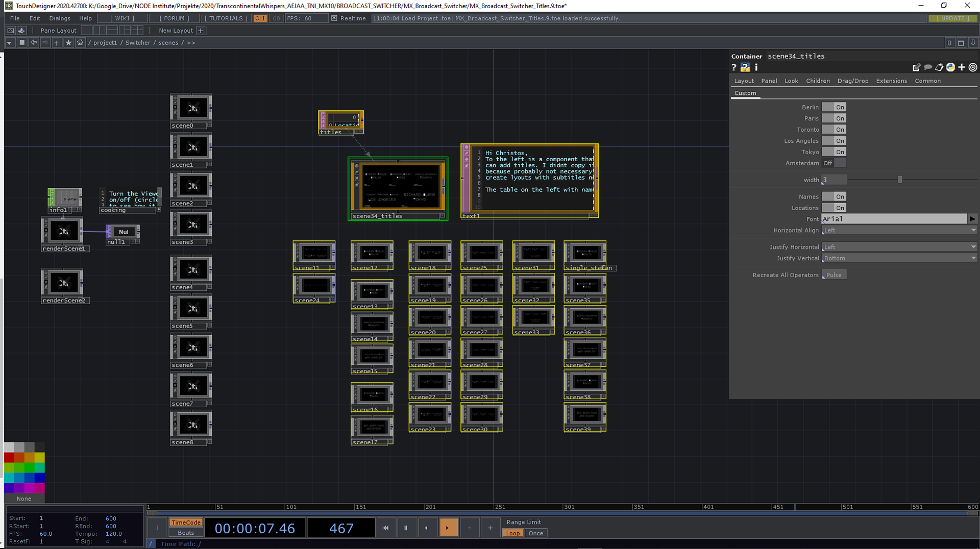This screenshot has width=980, height=549.
Task: Click the plus icon in the path bar
Action: (57, 43)
